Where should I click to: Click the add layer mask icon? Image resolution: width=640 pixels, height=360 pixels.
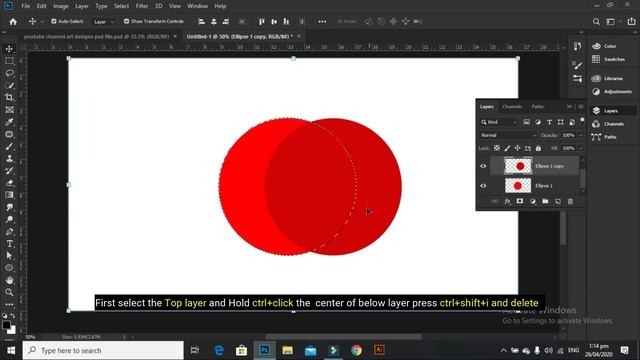pos(520,201)
